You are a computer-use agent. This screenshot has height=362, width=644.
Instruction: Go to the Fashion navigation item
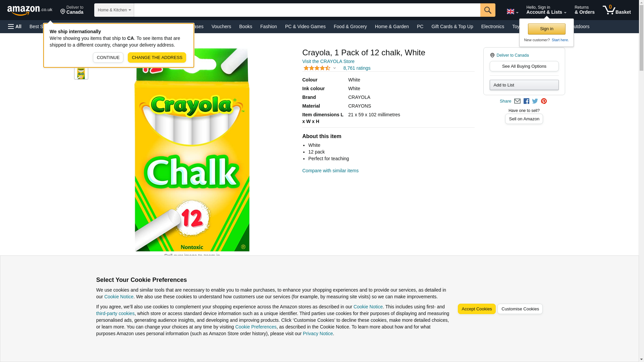coord(269,26)
